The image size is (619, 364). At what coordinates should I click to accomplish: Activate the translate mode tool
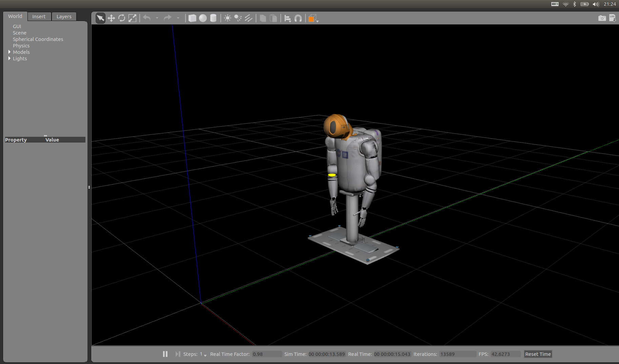click(x=111, y=18)
